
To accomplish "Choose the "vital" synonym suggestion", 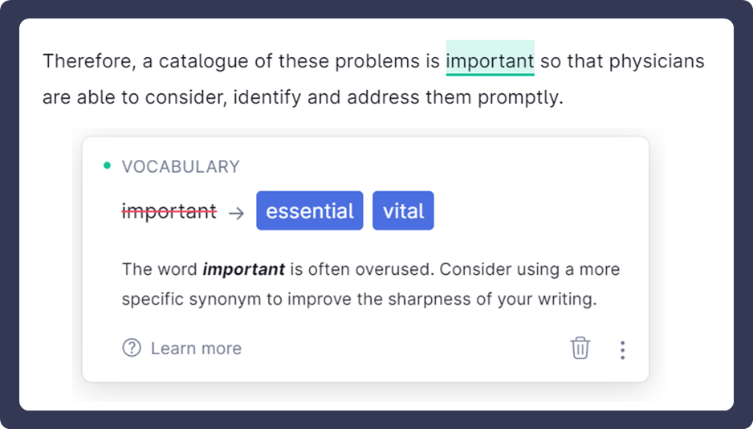I will tap(403, 211).
